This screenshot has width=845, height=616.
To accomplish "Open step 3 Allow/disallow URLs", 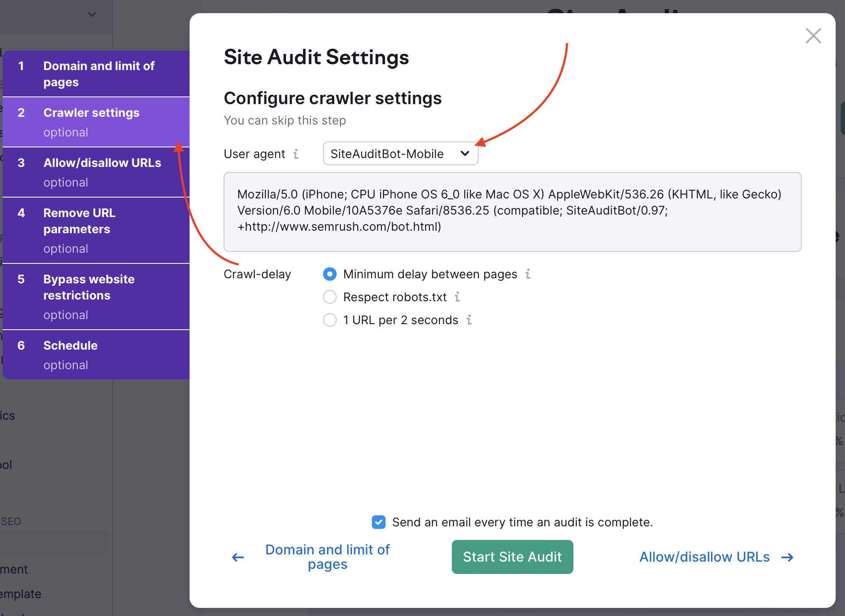I will 96,172.
